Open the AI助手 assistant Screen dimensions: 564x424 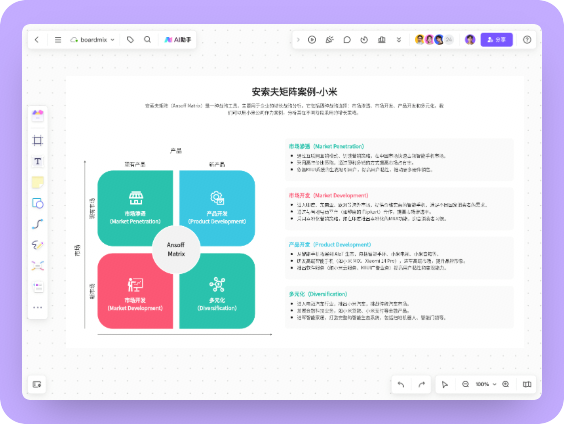178,40
